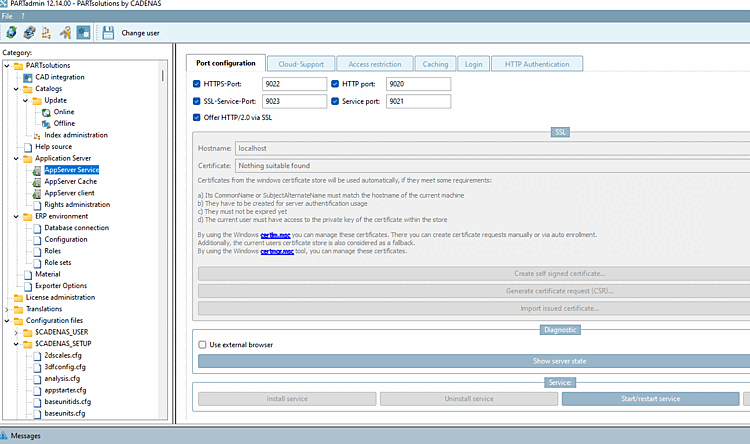The image size is (750, 444).
Task: Toggle the HTTP port checkbox
Action: (335, 84)
